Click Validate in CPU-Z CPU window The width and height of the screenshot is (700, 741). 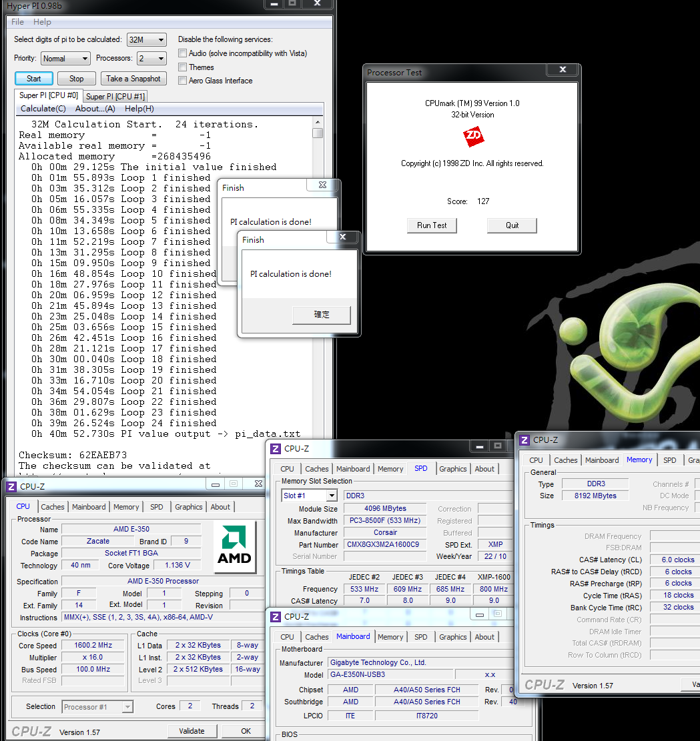coord(192,731)
